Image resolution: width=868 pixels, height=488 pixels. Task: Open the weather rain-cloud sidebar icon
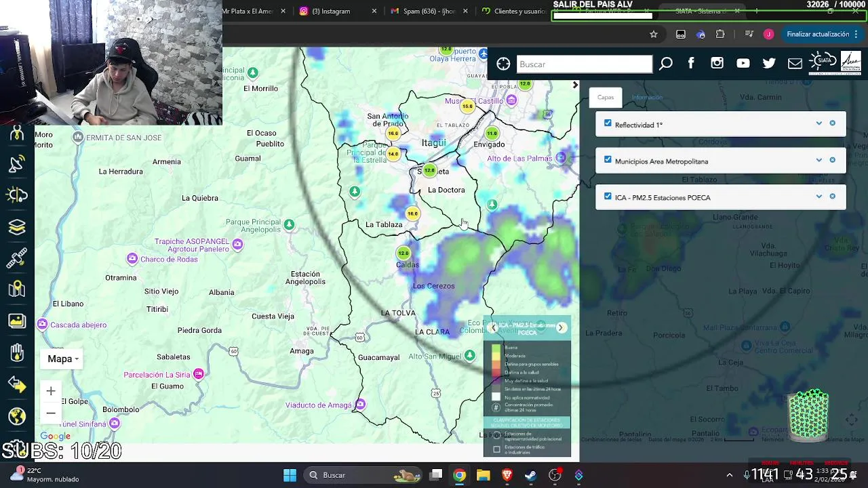[x=17, y=195]
